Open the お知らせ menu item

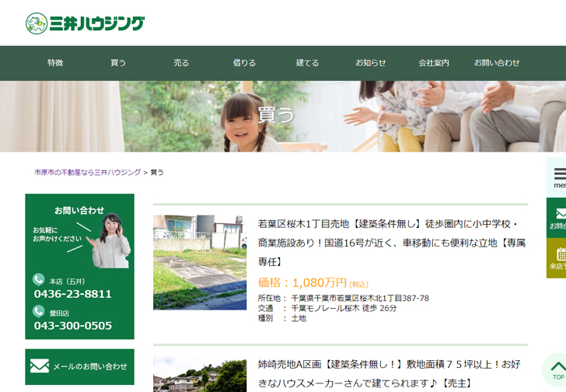click(371, 63)
